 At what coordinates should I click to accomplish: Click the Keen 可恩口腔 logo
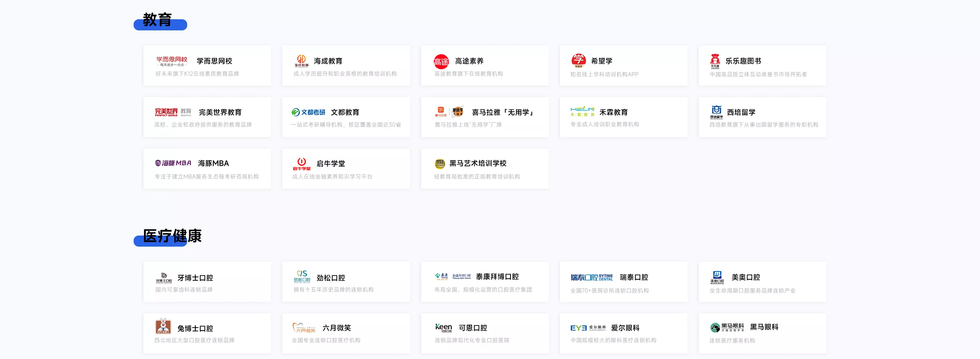443,327
